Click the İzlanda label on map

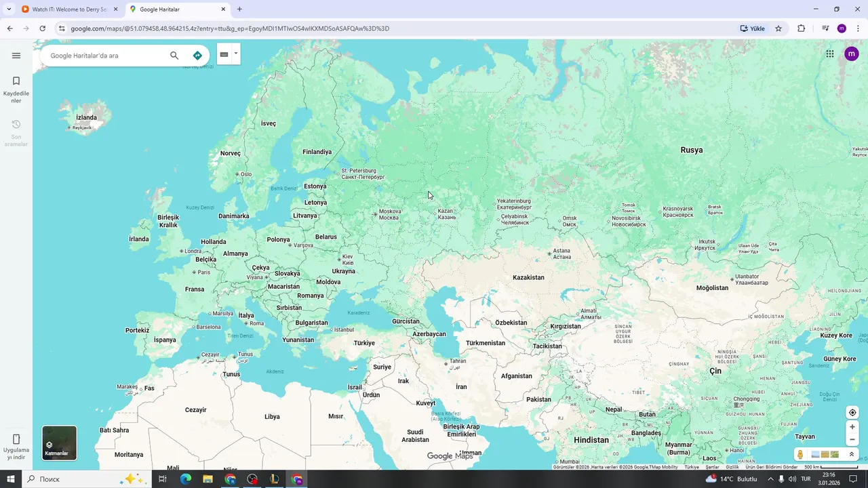click(86, 117)
